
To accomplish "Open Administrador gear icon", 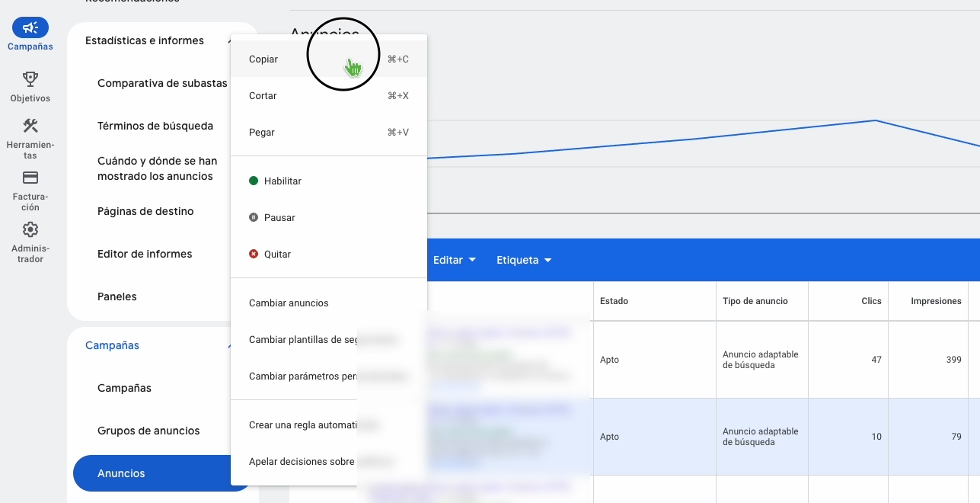I will (30, 229).
